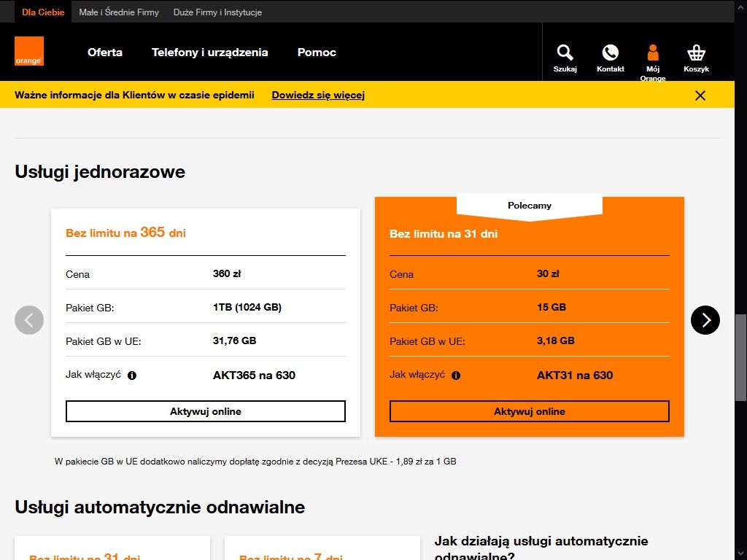Click the Orange logo

29,52
